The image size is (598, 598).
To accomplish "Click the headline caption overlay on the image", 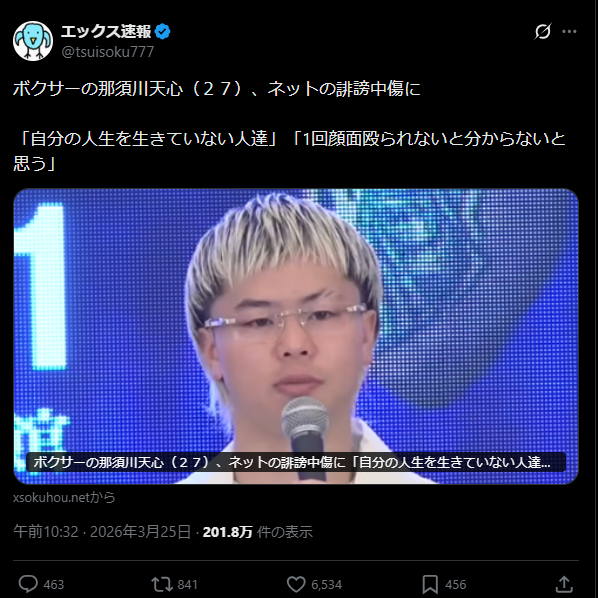I will pos(296,462).
